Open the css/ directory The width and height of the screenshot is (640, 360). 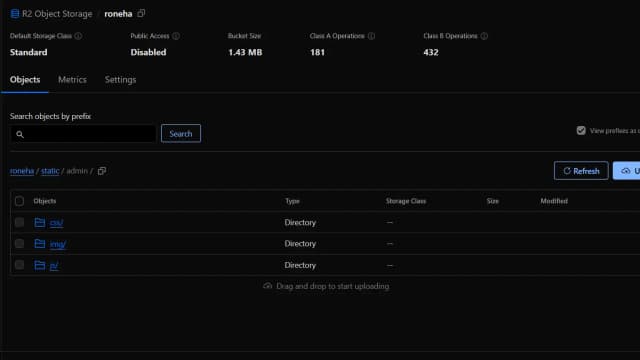coord(56,223)
